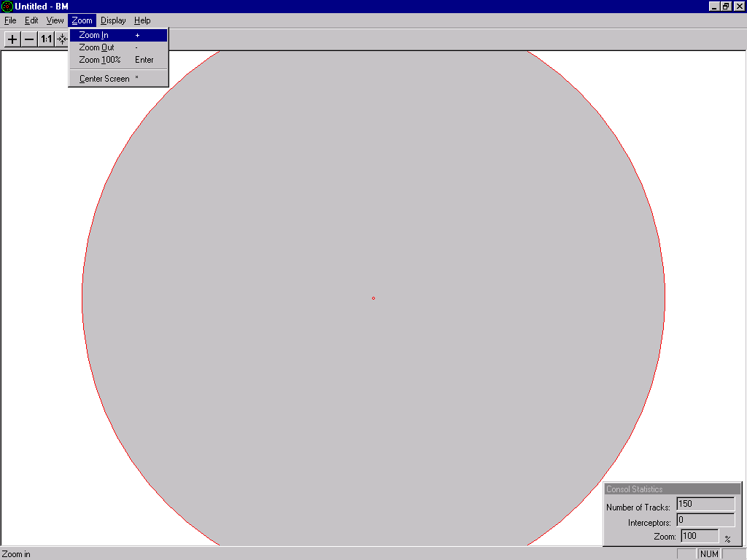Viewport: 747px width, 560px height.
Task: Click the Zoom In plus toolbar button
Action: point(12,39)
